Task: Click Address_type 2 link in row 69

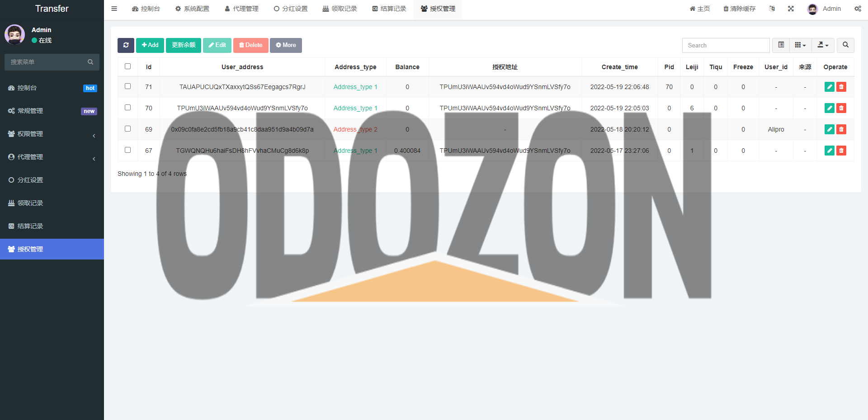Action: pyautogui.click(x=355, y=129)
